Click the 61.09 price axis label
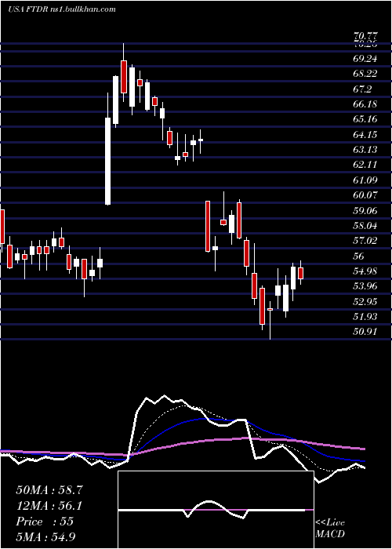This screenshot has height=549, width=392. point(365,180)
